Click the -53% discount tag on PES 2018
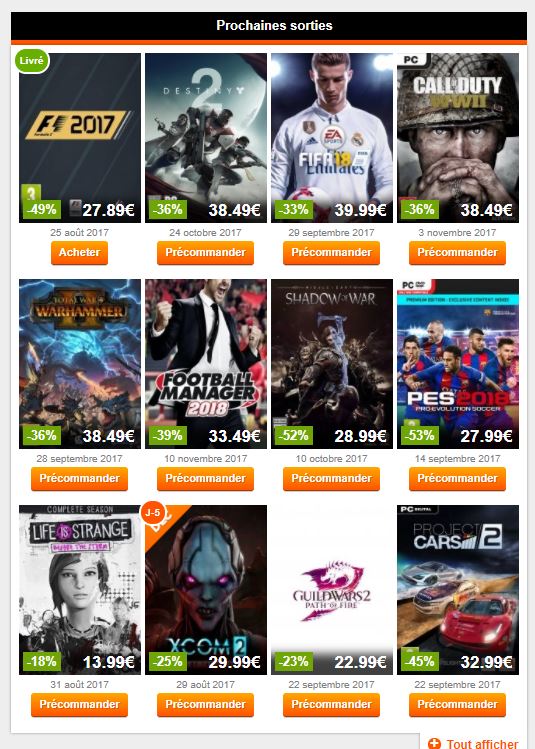Viewport: 535px width, 749px height. tap(419, 435)
